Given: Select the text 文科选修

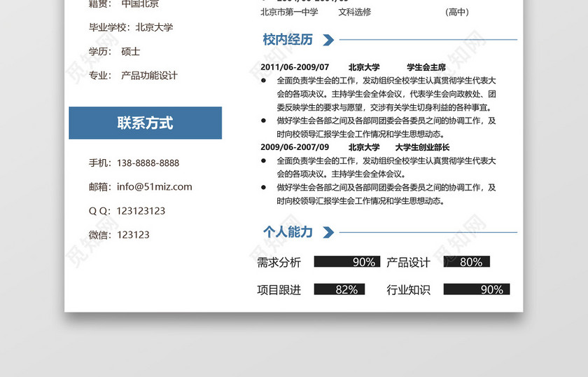Looking at the screenshot, I should tap(355, 12).
